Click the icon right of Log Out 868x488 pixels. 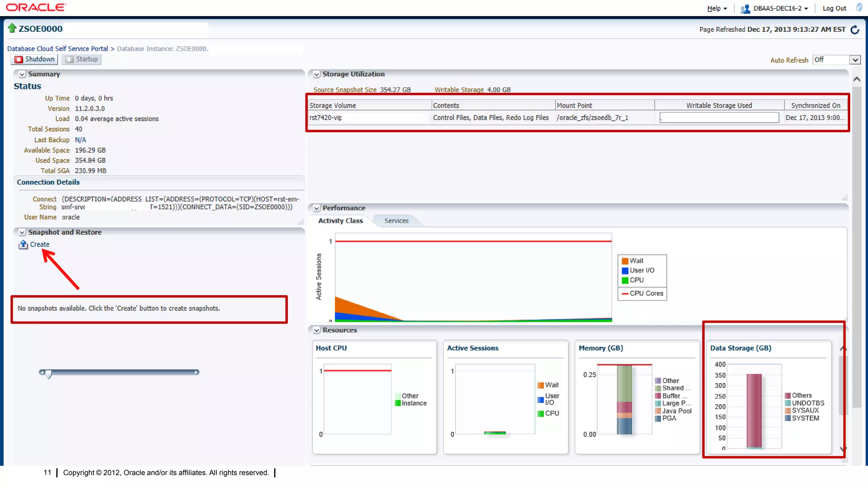point(859,8)
